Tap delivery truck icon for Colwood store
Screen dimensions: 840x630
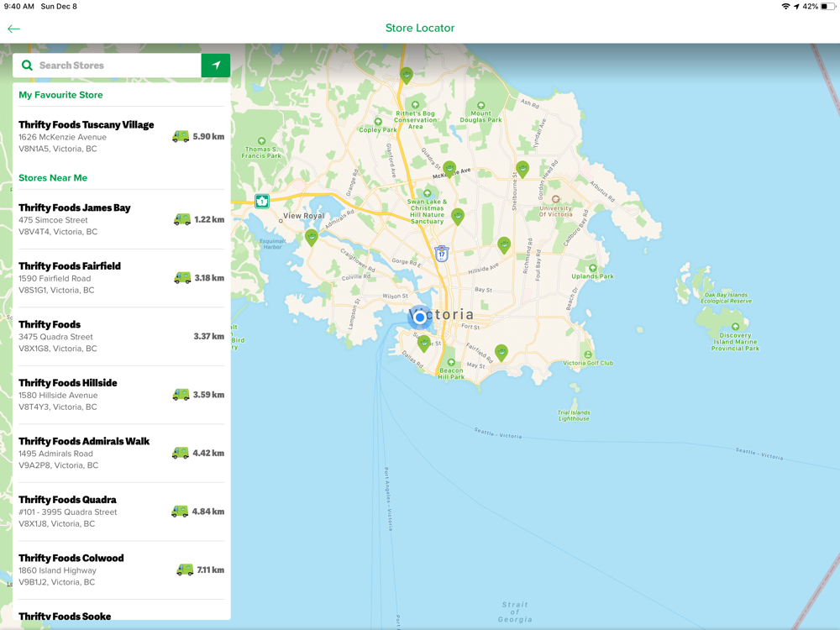(185, 570)
